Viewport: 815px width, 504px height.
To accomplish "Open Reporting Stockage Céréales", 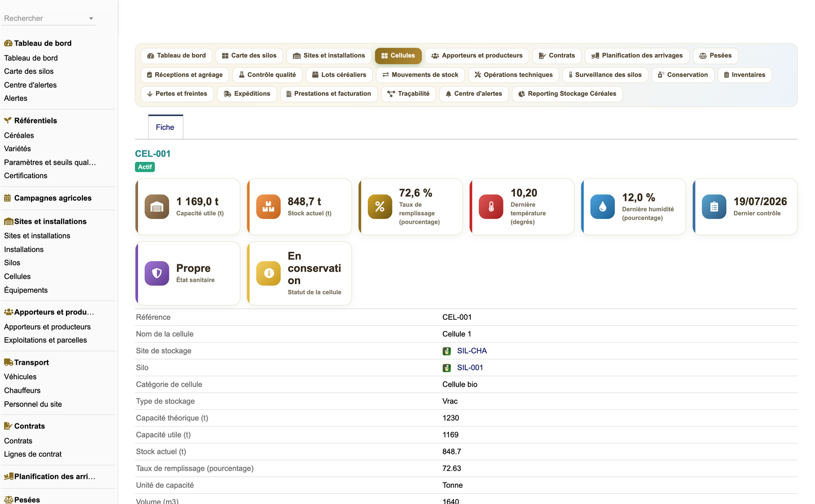I will (567, 94).
